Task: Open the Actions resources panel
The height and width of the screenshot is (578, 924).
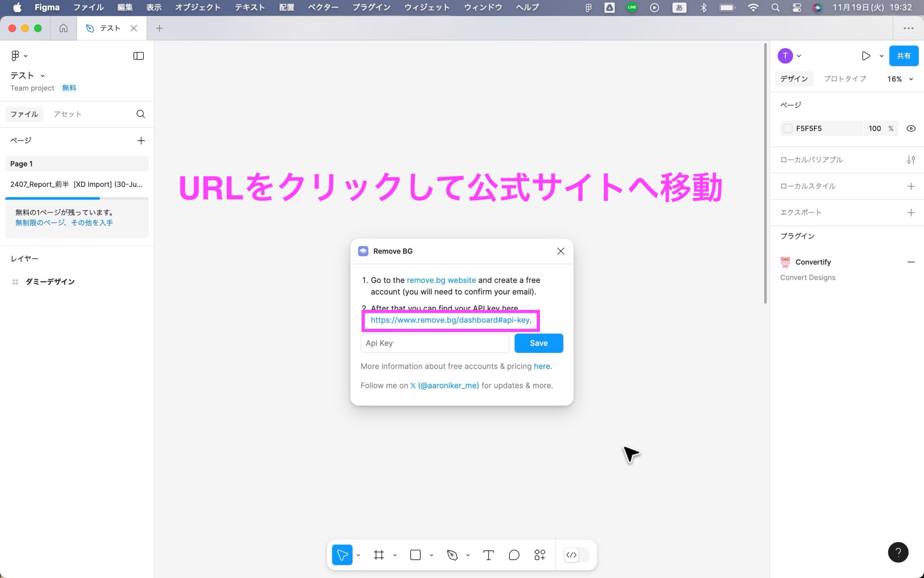Action: click(x=540, y=555)
